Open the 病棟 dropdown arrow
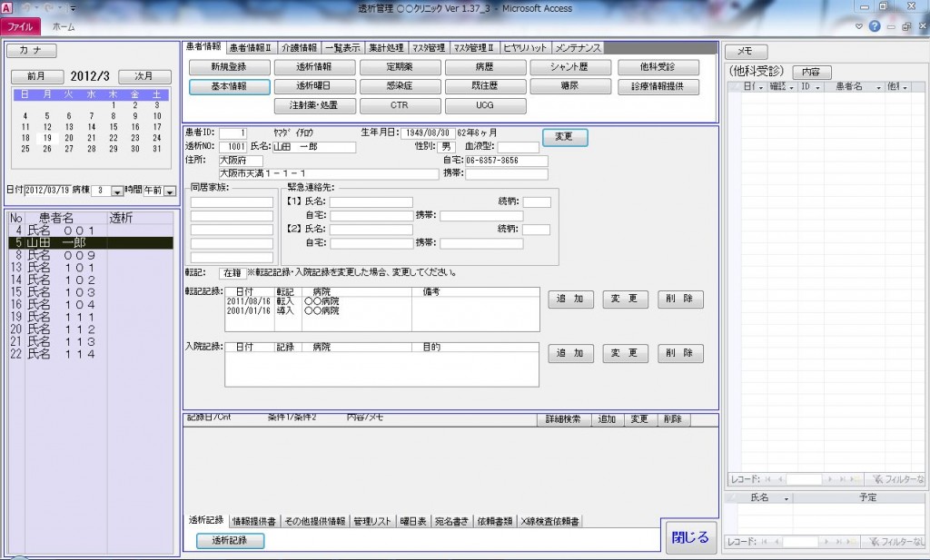The height and width of the screenshot is (560, 930). [x=116, y=192]
